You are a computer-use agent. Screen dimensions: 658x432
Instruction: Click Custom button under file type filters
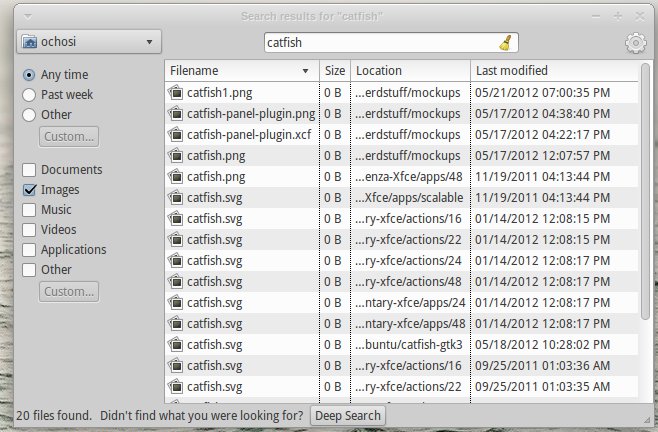(x=69, y=292)
